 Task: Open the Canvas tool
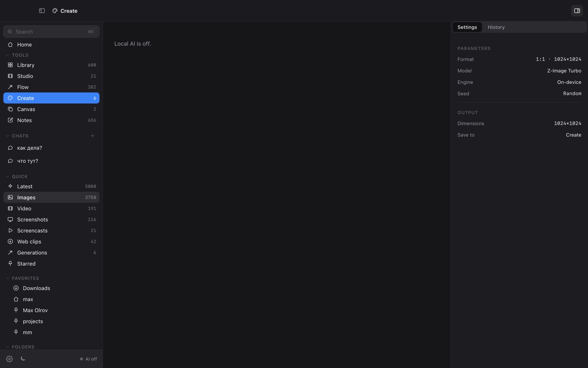click(x=51, y=109)
